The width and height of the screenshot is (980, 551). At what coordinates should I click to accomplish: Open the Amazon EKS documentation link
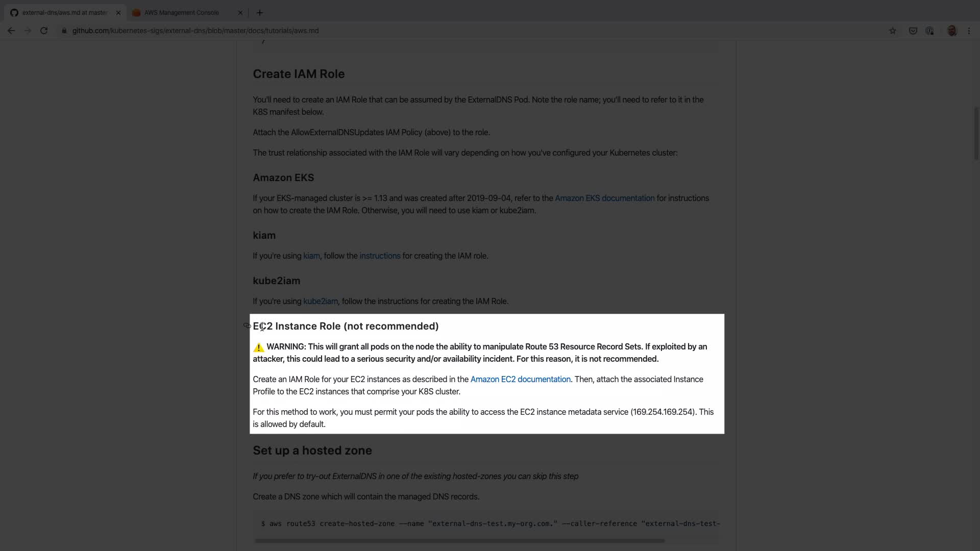[604, 198]
